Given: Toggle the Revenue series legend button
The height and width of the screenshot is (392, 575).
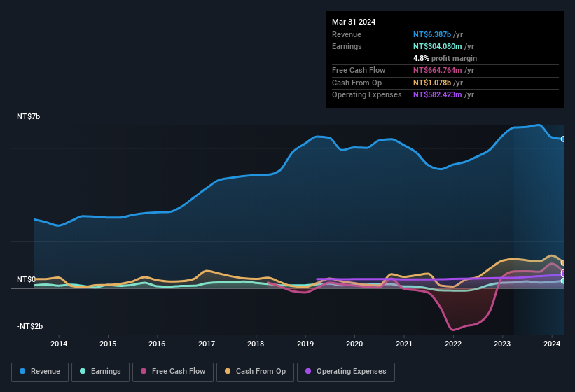Looking at the screenshot, I should tap(40, 372).
